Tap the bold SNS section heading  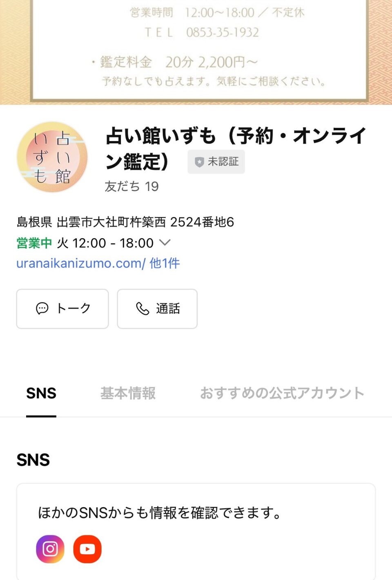point(33,460)
